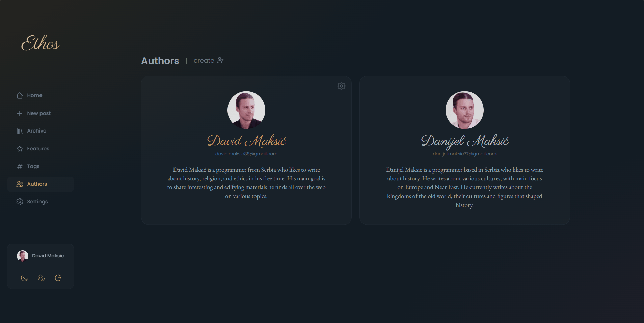
Task: Click danijel.maksic77@gmail.com email link
Action: [464, 154]
